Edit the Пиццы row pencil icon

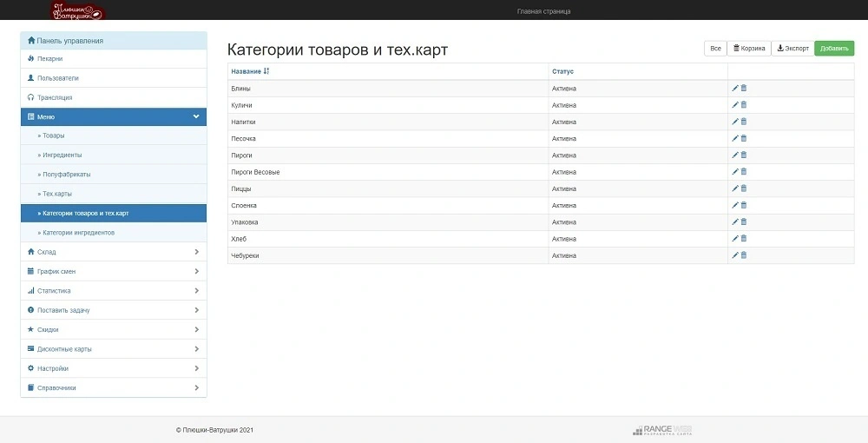(x=735, y=188)
